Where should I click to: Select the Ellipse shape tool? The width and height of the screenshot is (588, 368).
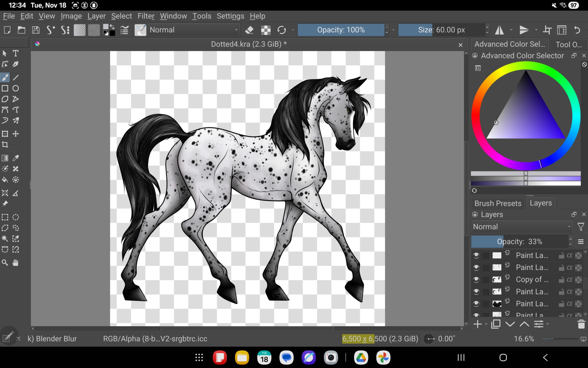tap(16, 88)
